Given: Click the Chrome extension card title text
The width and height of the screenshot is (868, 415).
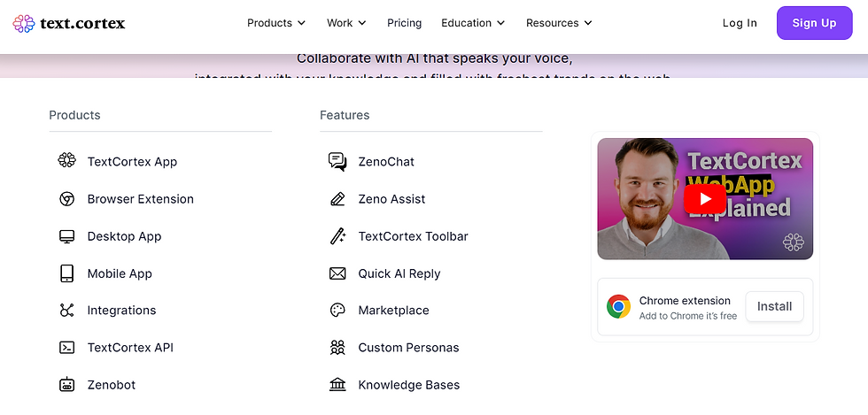Looking at the screenshot, I should pos(685,301).
